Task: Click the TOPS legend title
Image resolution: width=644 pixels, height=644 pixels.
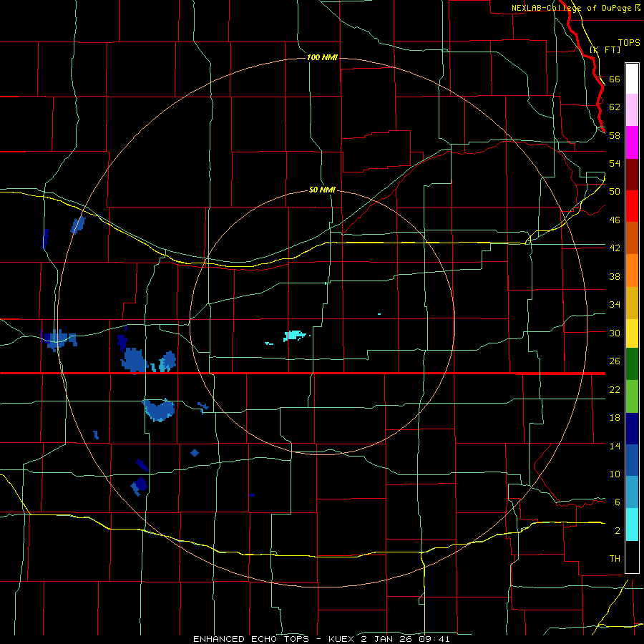Action: click(x=629, y=42)
